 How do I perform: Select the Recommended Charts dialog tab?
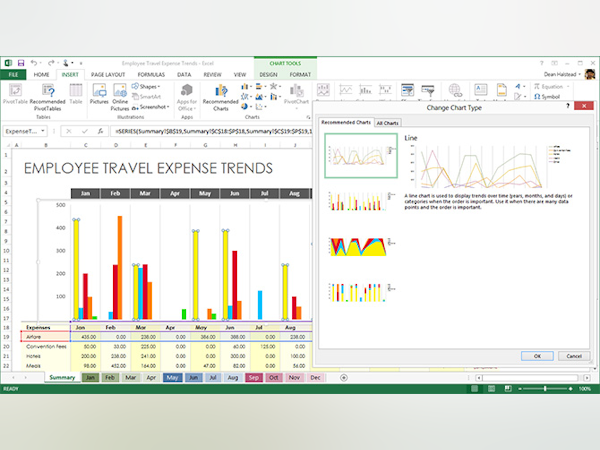[x=346, y=122]
